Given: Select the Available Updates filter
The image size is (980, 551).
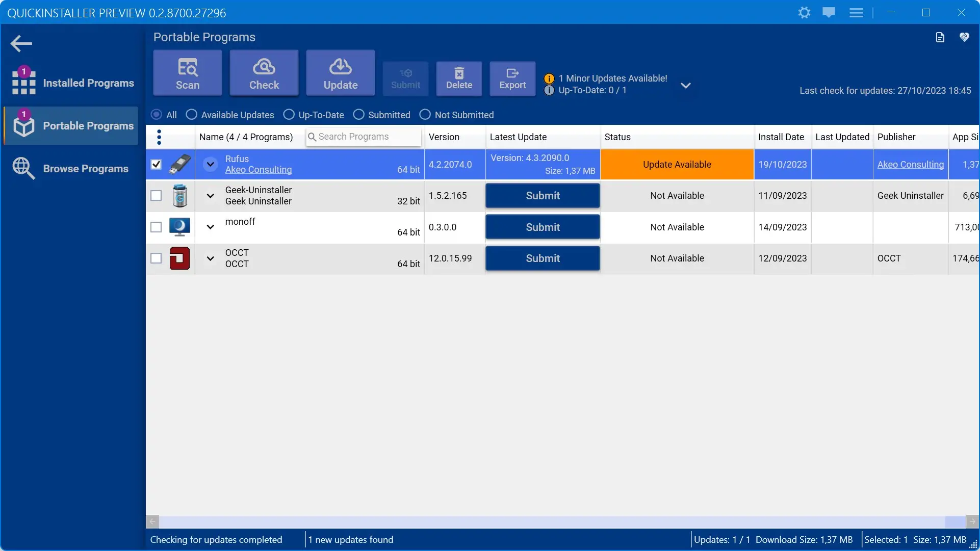Looking at the screenshot, I should coord(191,115).
